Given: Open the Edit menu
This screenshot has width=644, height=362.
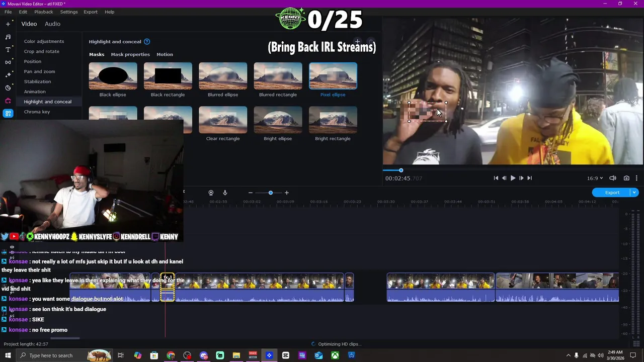Looking at the screenshot, I should point(23,12).
